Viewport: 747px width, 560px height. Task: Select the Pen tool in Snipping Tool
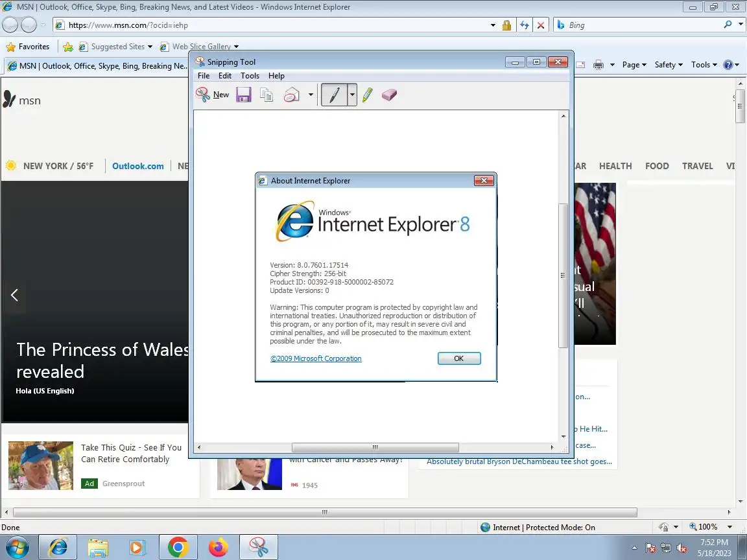click(334, 95)
